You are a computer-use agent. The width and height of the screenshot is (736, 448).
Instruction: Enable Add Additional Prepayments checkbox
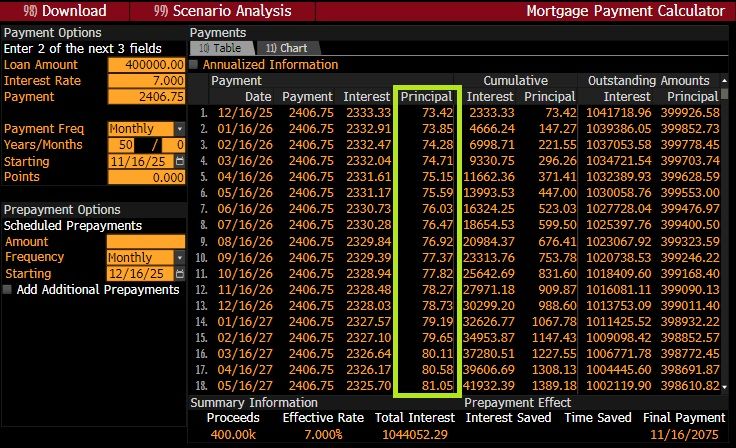coord(9,290)
